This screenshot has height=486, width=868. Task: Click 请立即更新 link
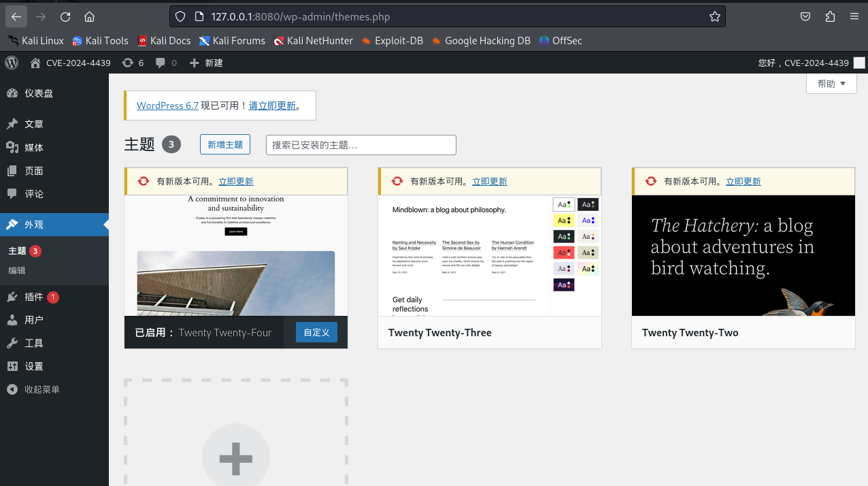[x=272, y=106]
